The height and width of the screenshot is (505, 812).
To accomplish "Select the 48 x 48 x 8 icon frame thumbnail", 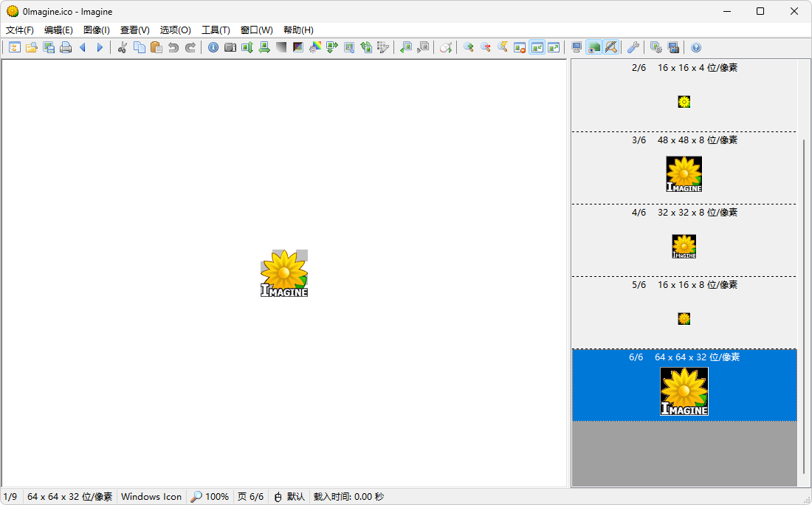I will pos(684,174).
